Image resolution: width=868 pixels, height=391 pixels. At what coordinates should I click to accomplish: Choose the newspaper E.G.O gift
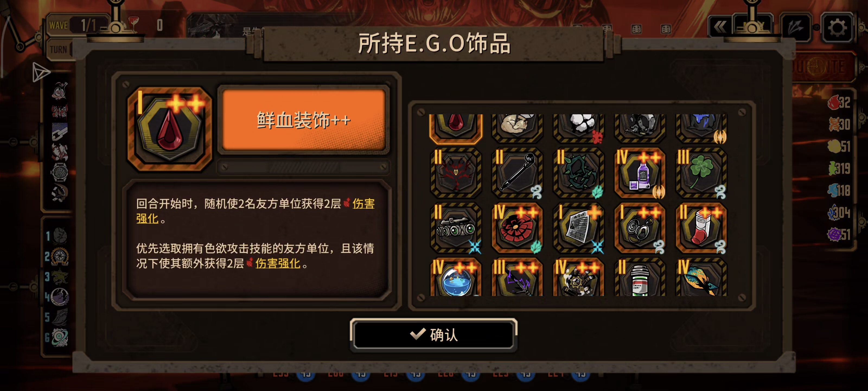click(579, 228)
